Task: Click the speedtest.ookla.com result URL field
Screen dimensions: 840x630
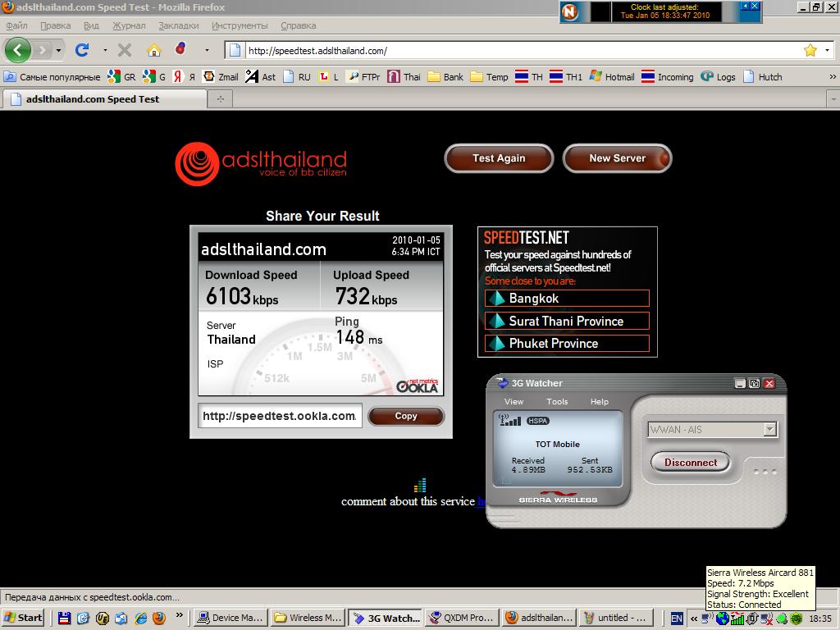Action: (x=280, y=416)
